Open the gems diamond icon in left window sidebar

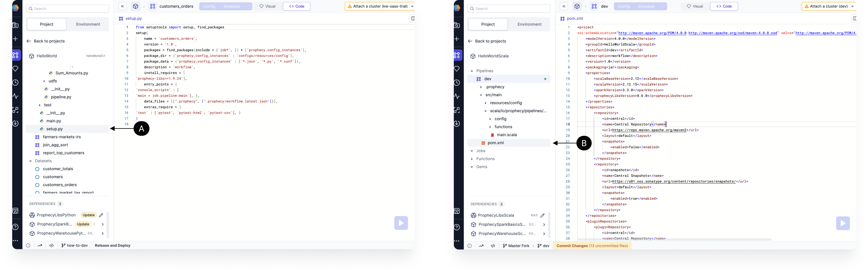click(16, 68)
